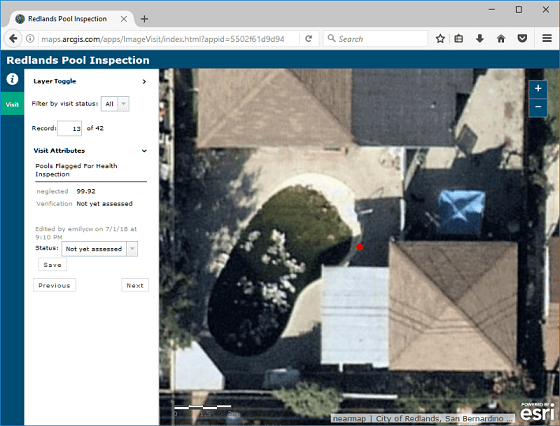Go to the Next record
Image resolution: width=560 pixels, height=426 pixels.
click(x=135, y=285)
